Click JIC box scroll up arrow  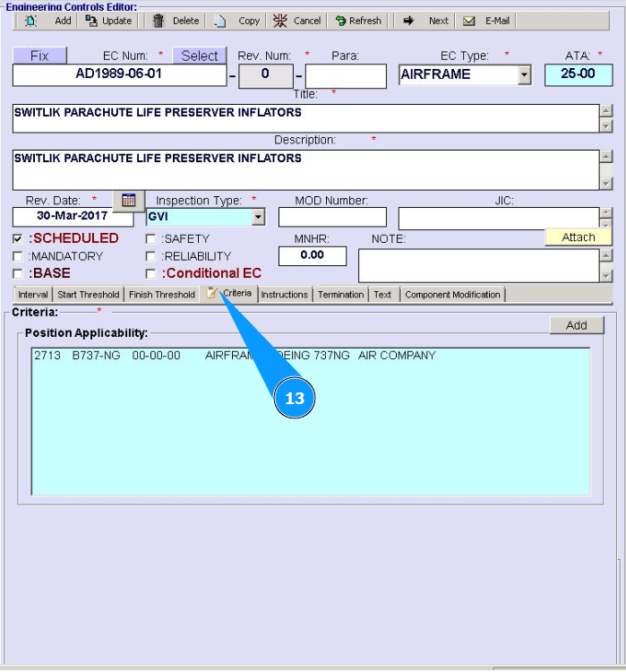(x=606, y=212)
